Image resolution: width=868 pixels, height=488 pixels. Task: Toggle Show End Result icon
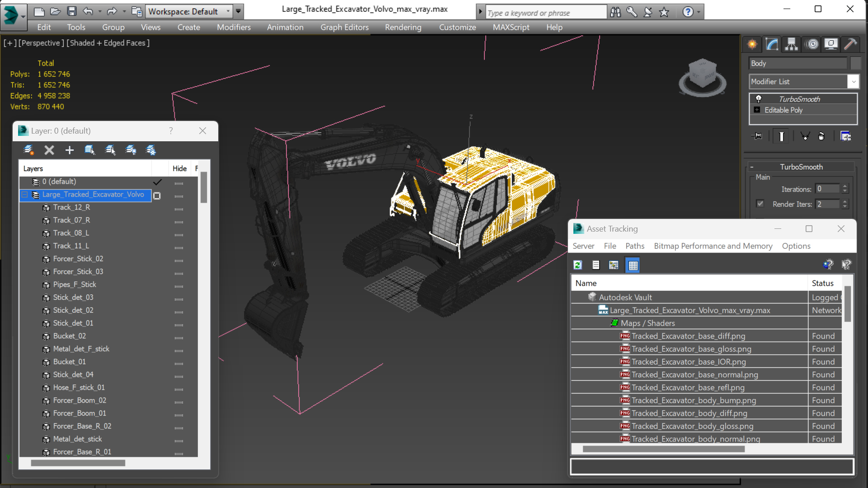[x=781, y=136]
